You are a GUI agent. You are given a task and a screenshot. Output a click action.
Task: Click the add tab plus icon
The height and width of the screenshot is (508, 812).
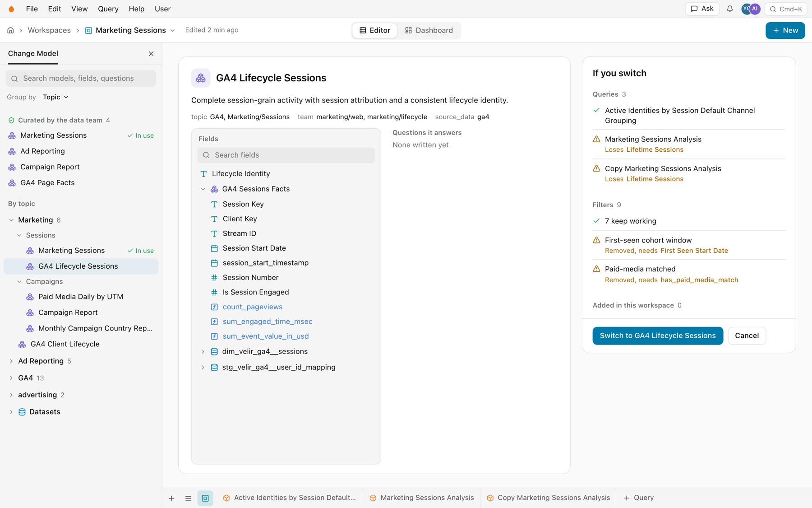(171, 498)
